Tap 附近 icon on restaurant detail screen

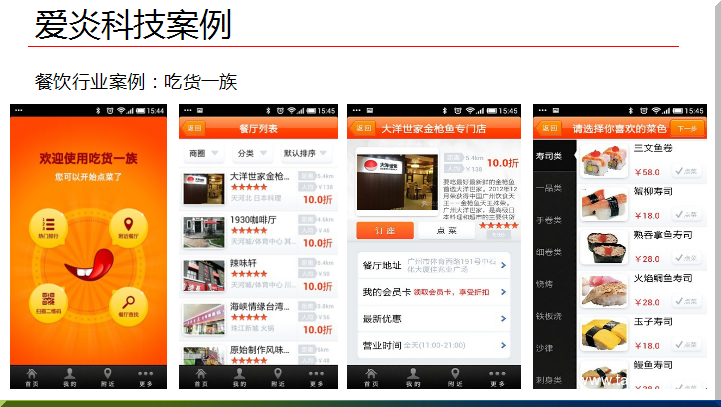click(447, 377)
